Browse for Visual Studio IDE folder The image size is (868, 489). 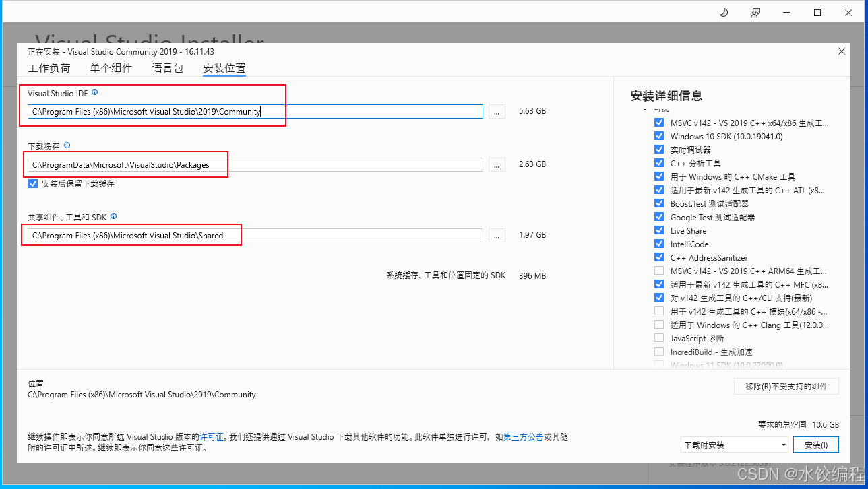(x=497, y=112)
